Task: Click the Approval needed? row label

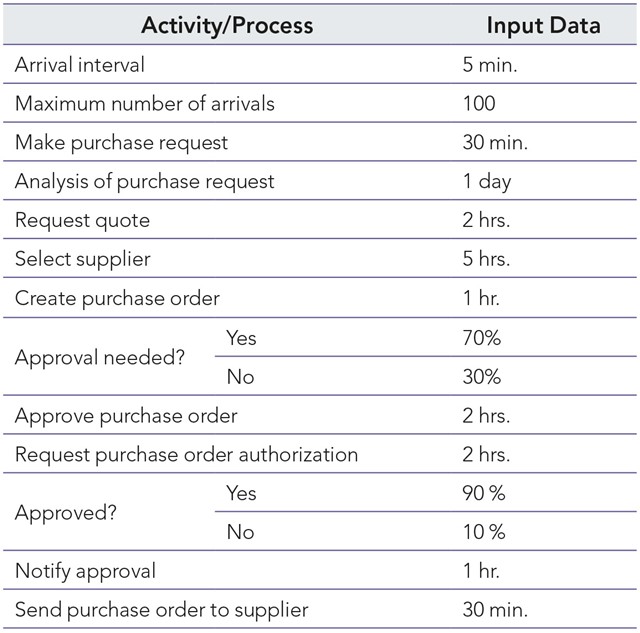Action: pos(99,357)
